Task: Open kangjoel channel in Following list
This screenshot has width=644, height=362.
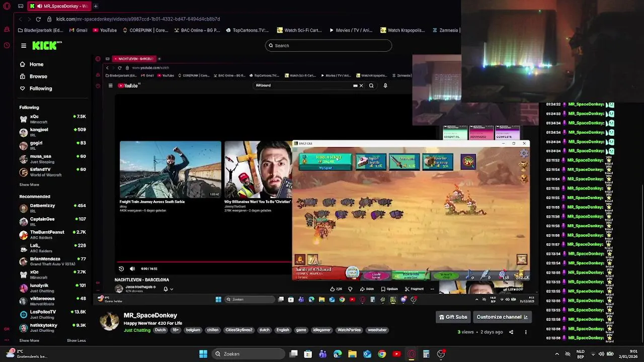Action: pyautogui.click(x=52, y=132)
